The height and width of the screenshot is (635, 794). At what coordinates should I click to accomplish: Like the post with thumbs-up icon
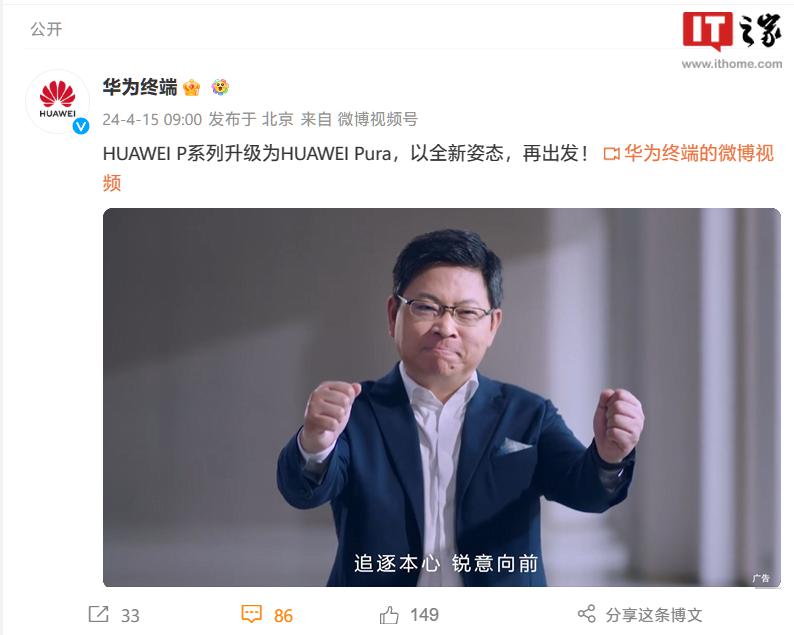(x=389, y=615)
